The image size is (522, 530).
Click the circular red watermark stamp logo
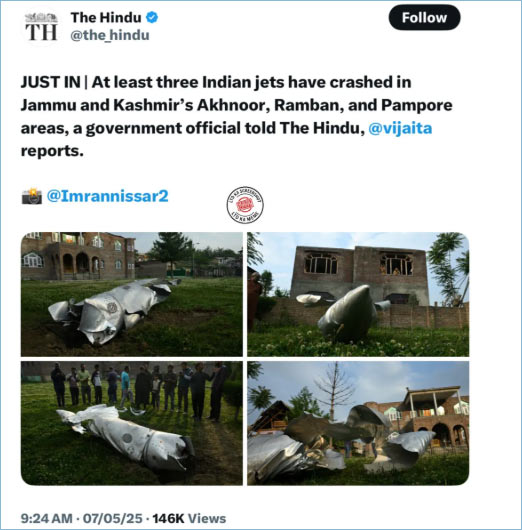click(x=245, y=205)
